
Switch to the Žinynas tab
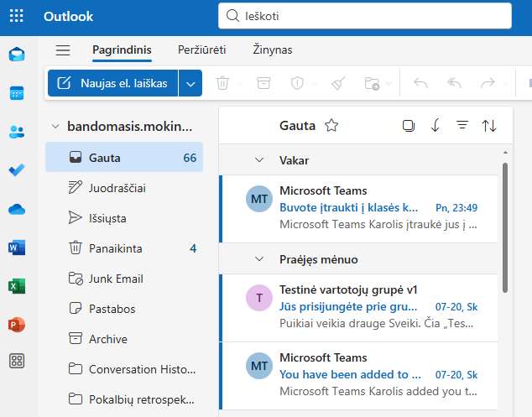pyautogui.click(x=273, y=50)
